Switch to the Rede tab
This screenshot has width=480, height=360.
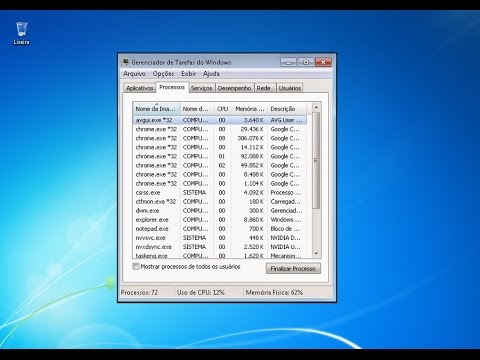[265, 88]
